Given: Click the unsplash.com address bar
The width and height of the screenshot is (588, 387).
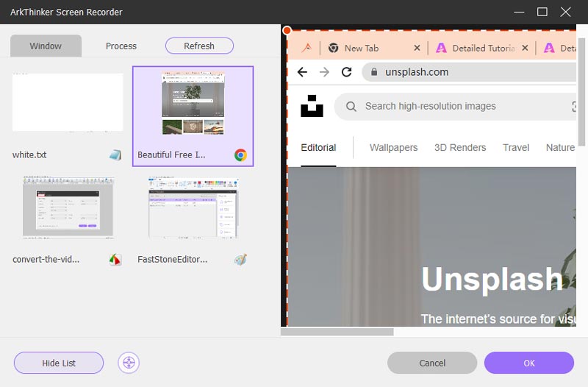Looking at the screenshot, I should tap(469, 71).
